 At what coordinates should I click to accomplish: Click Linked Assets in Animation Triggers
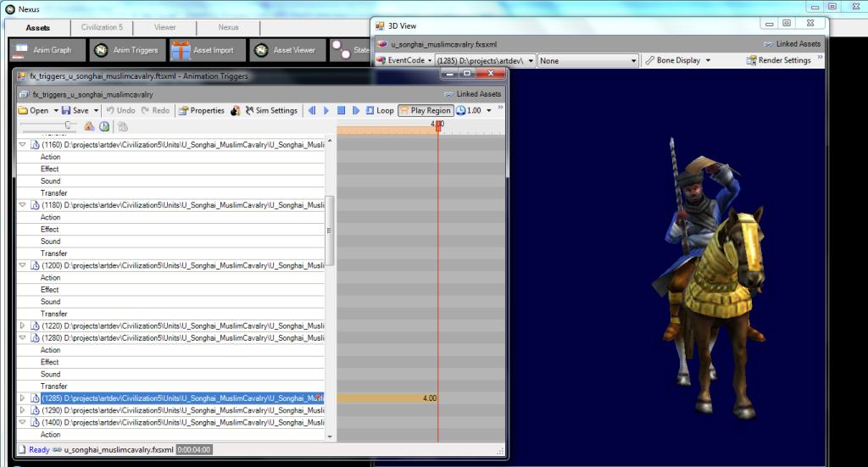473,94
